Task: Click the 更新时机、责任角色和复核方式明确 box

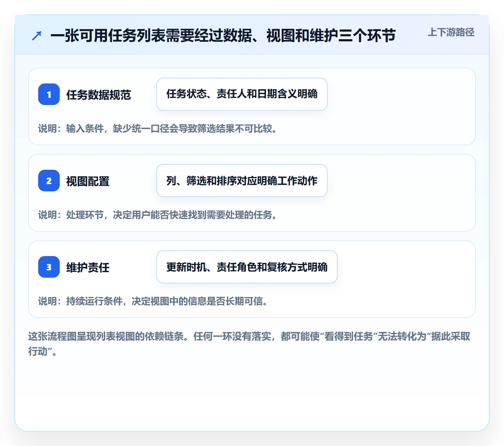Action: (247, 267)
